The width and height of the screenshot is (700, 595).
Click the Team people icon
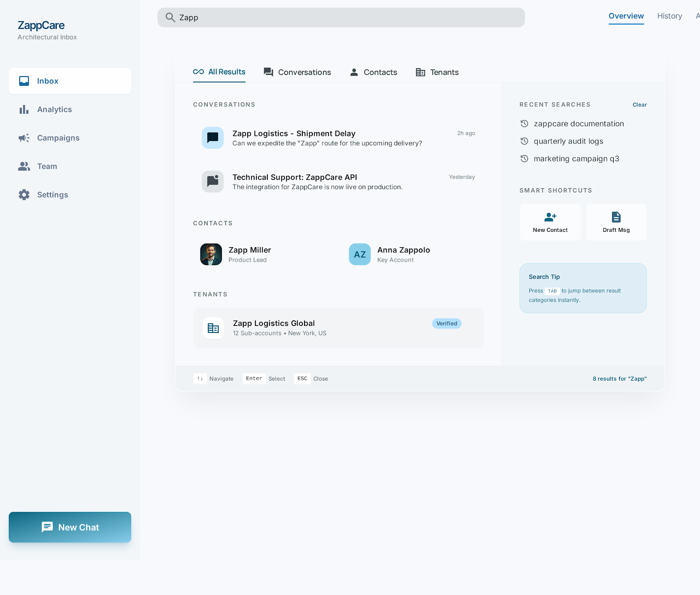click(x=24, y=166)
